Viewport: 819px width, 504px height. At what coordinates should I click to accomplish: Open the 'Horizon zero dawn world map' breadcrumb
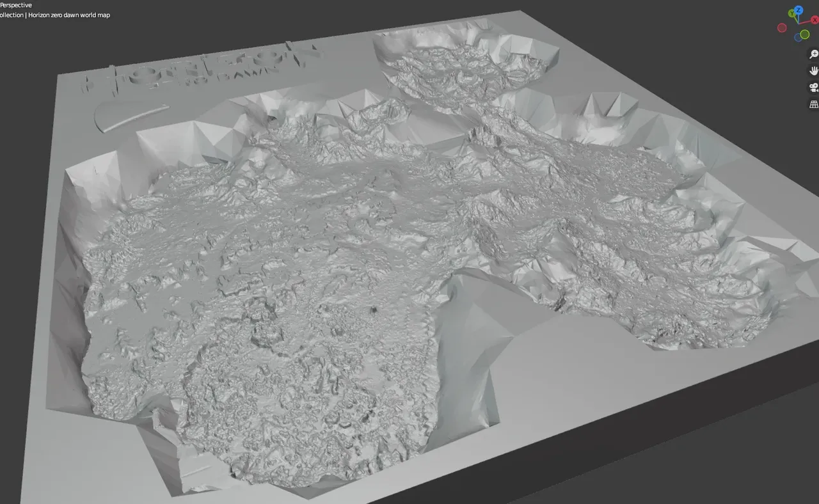(x=68, y=15)
